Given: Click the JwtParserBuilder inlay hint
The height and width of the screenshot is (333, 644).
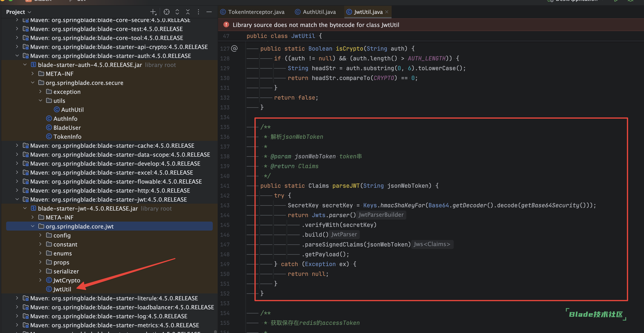Looking at the screenshot, I should 381,215.
